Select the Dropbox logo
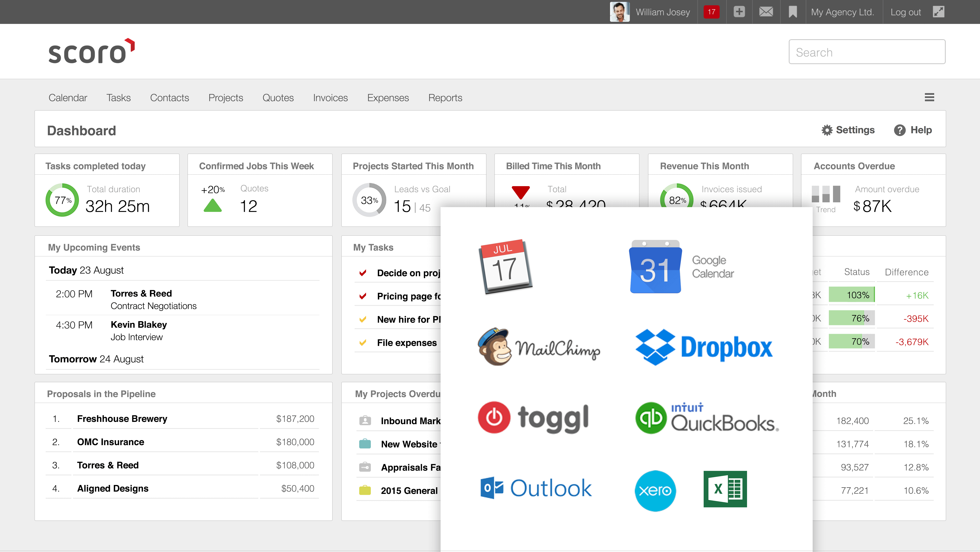The height and width of the screenshot is (552, 980). [704, 347]
